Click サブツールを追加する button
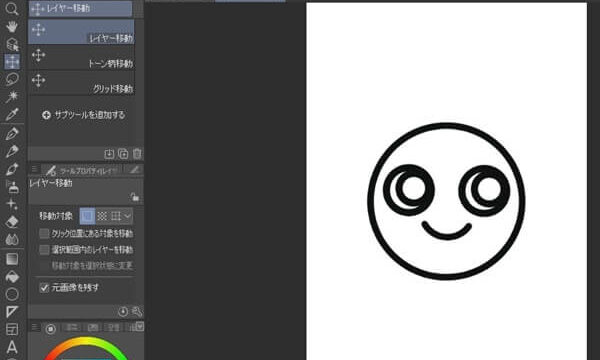The height and width of the screenshot is (360, 600). point(83,115)
